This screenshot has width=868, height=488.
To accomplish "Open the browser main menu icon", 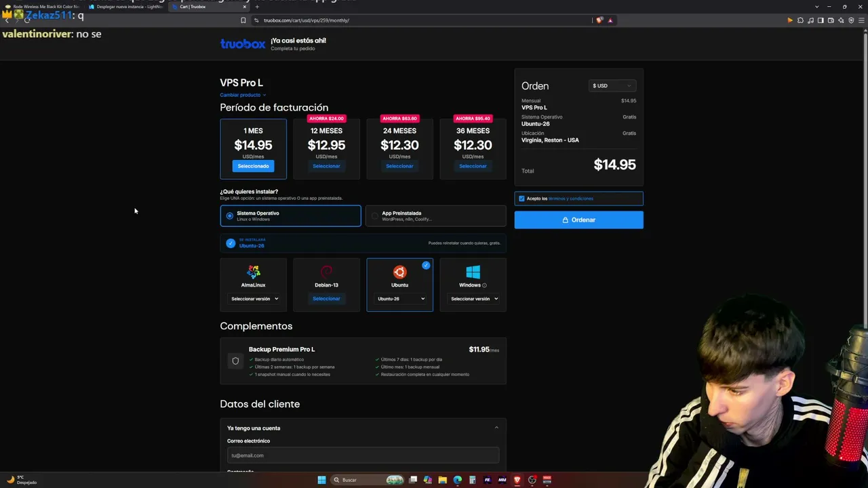I will click(x=861, y=20).
